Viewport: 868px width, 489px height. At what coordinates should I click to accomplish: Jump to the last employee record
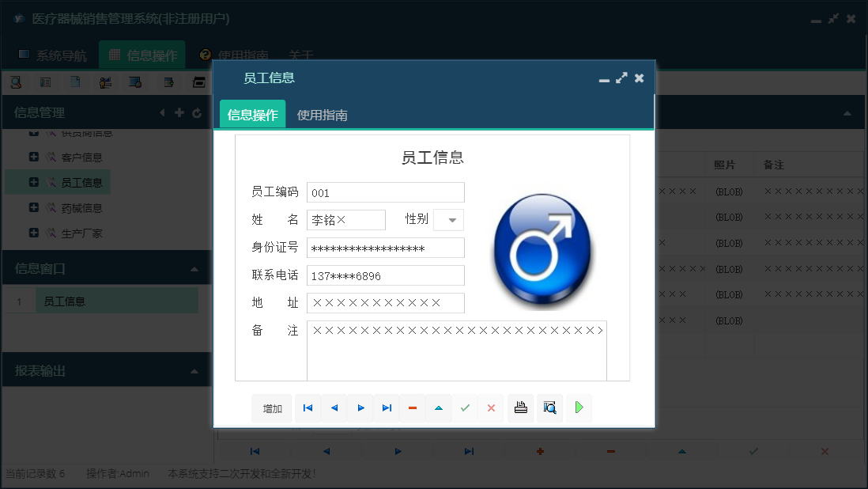(386, 407)
